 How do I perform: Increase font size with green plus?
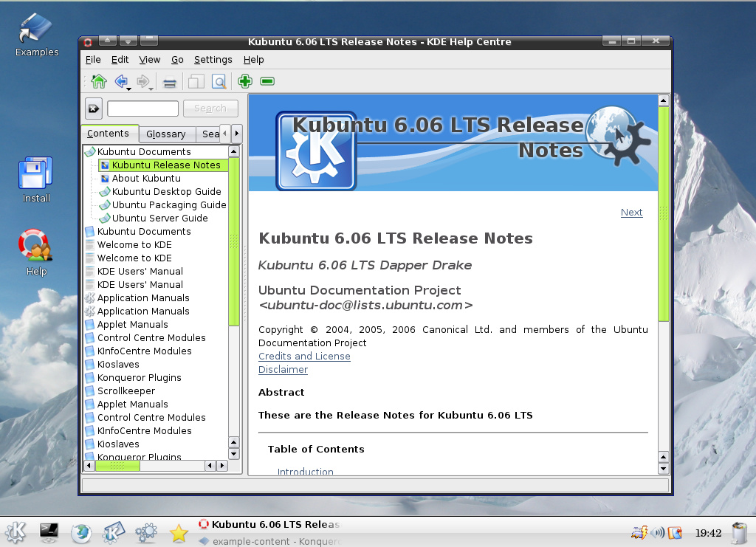(245, 81)
